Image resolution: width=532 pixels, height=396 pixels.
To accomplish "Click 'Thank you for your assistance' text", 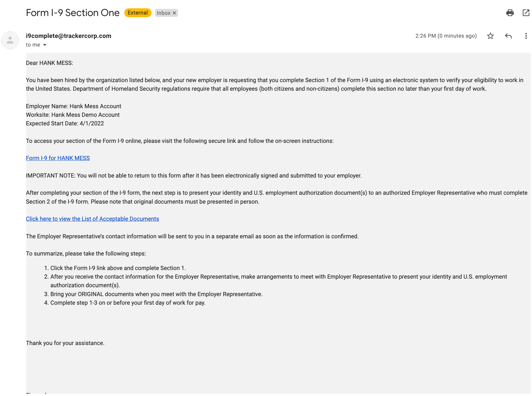I will 65,343.
